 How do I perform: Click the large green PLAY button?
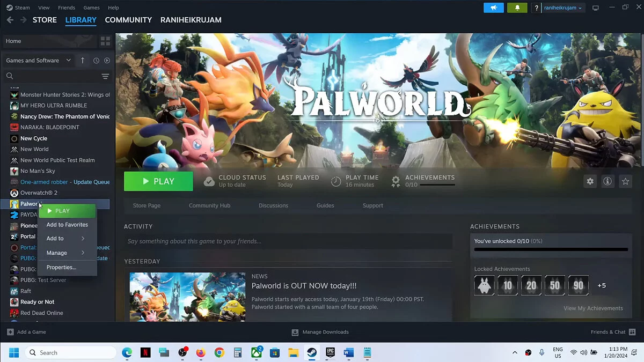point(158,181)
